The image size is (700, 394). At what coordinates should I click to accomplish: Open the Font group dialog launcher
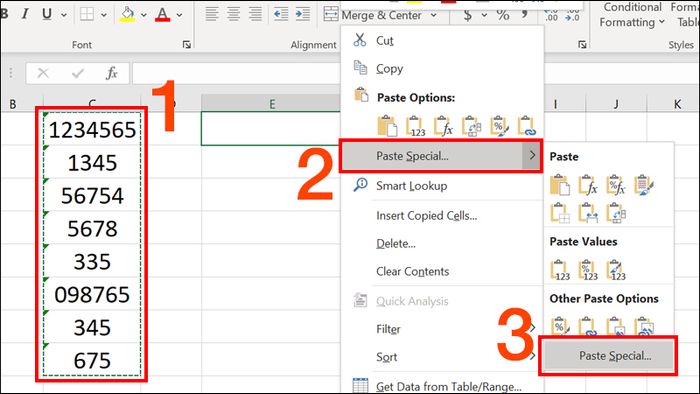coord(187,44)
